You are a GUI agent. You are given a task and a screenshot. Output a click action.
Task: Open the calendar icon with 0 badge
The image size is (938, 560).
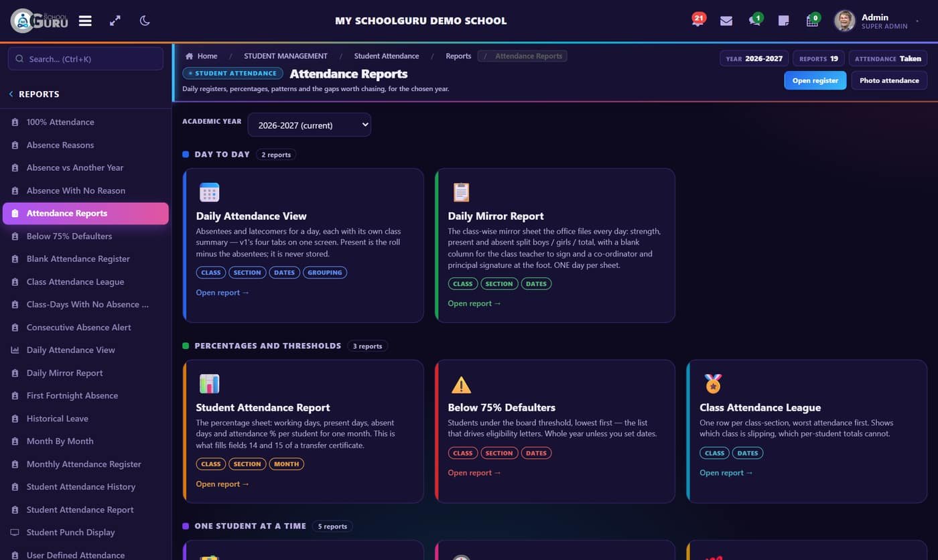pyautogui.click(x=813, y=20)
